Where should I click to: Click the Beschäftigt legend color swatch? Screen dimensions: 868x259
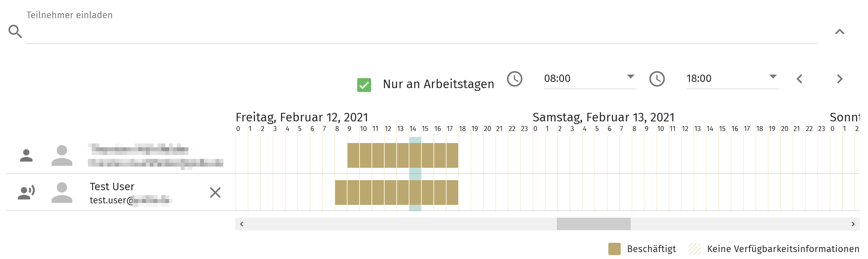(x=614, y=249)
